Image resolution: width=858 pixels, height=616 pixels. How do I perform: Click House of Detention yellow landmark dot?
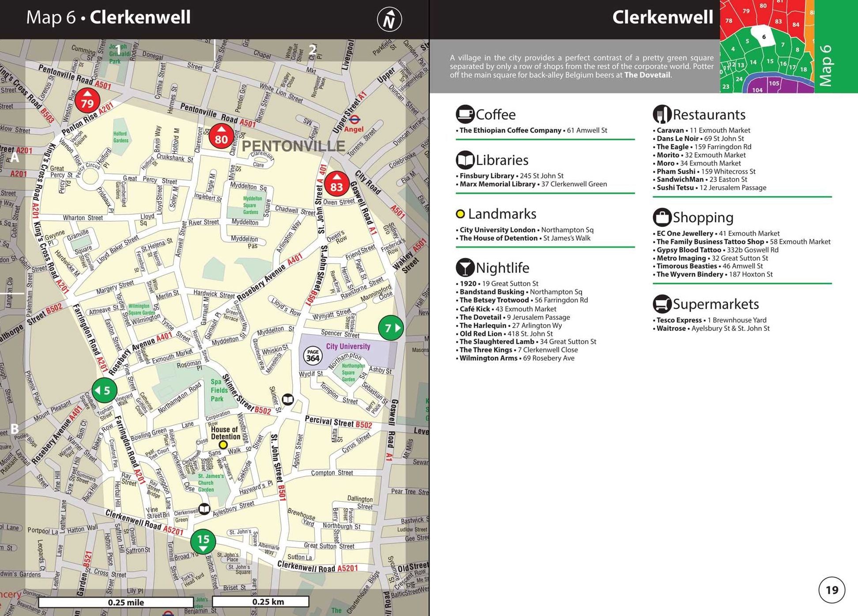click(223, 445)
